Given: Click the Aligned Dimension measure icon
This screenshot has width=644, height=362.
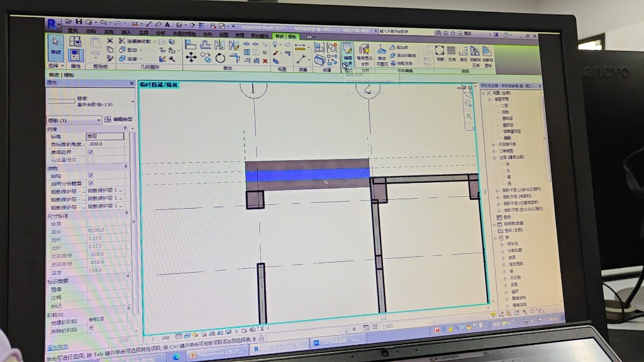Looking at the screenshot, I should [300, 48].
